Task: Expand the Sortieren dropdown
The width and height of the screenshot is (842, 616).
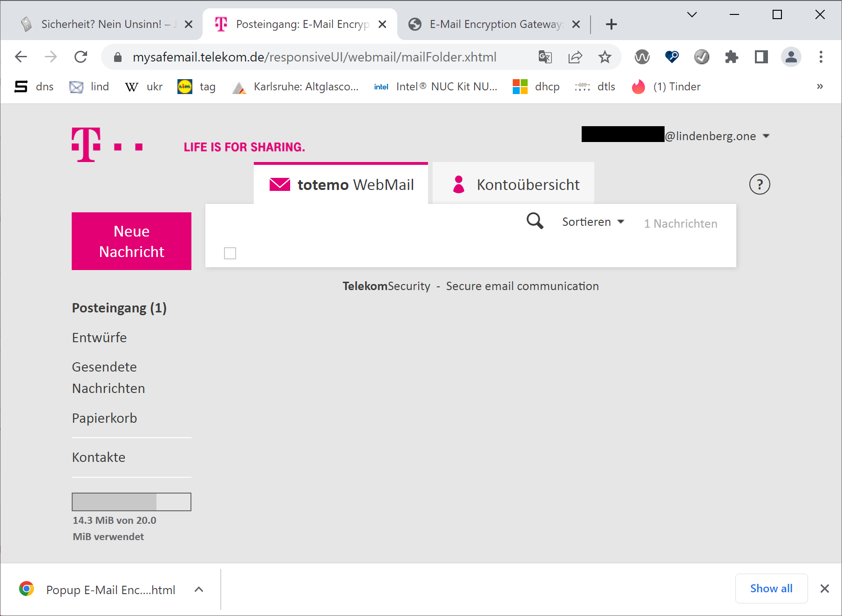Action: [x=593, y=222]
